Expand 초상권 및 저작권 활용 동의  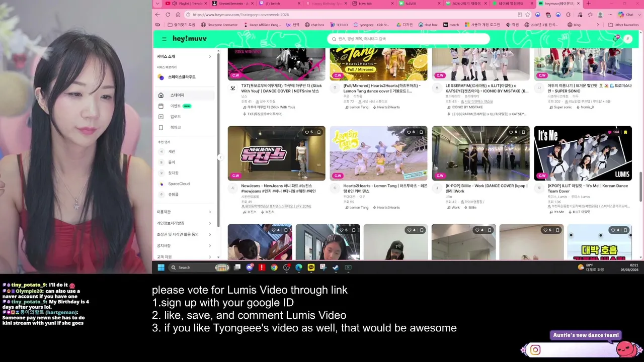pos(184,234)
